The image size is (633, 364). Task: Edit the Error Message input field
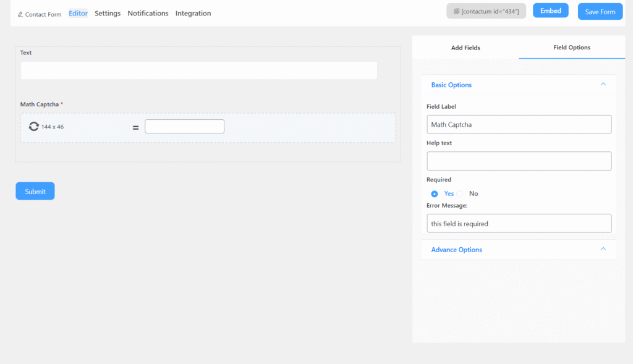pos(519,223)
